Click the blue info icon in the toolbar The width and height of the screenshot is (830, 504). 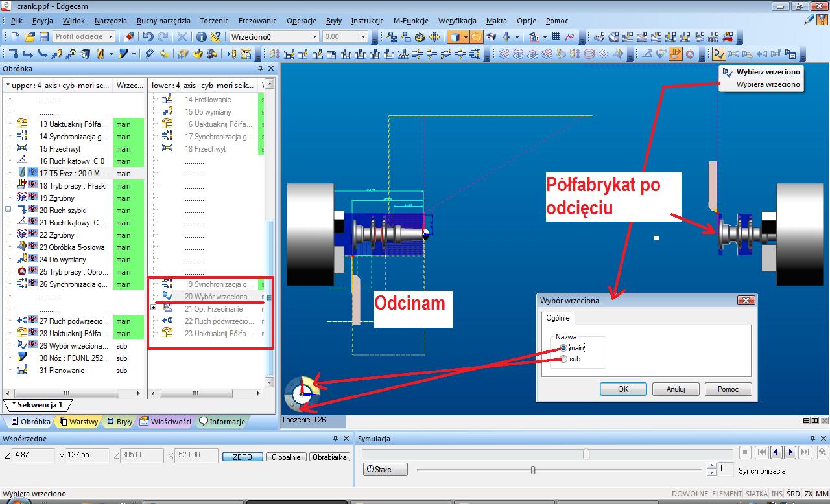click(202, 37)
